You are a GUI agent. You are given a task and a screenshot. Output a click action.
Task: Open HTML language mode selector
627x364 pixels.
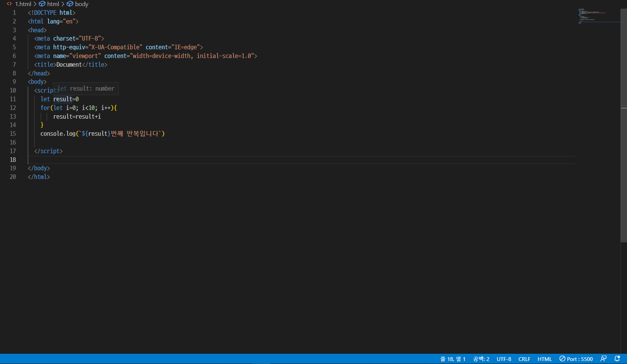545,359
